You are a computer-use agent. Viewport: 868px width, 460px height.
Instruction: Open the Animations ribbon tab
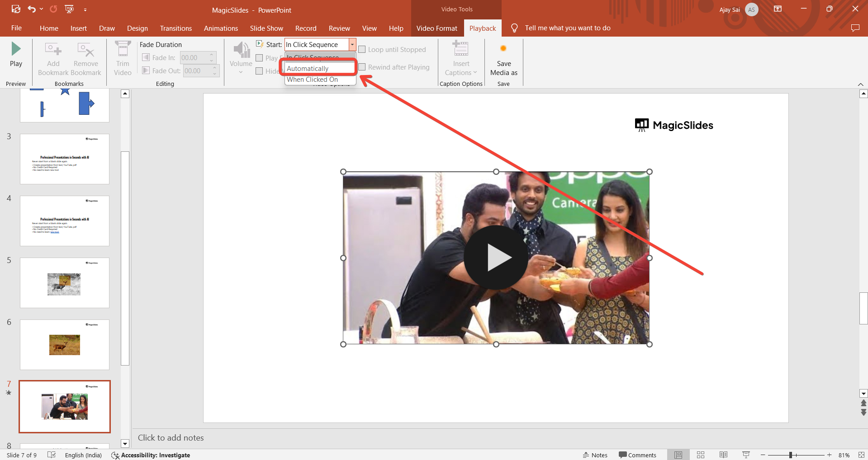[x=221, y=28]
